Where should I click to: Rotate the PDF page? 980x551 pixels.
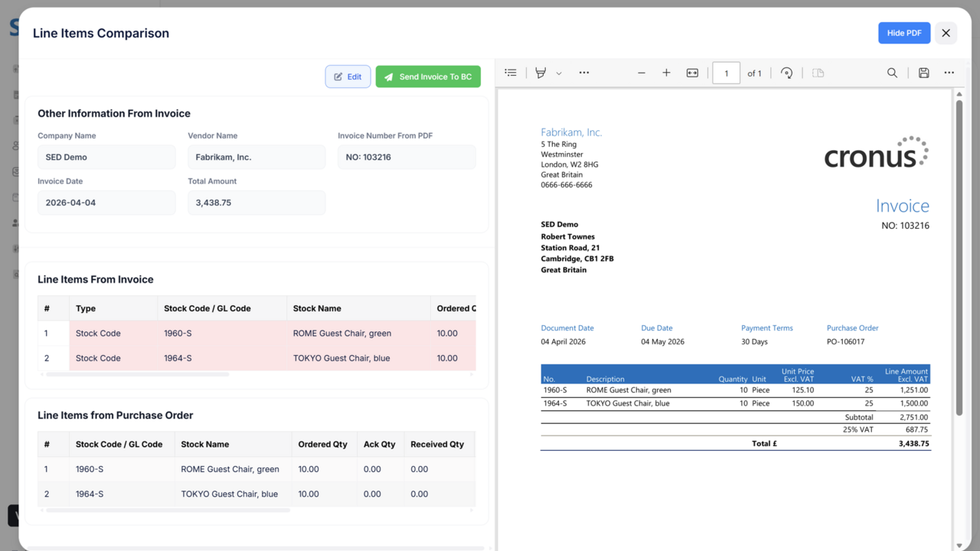pyautogui.click(x=786, y=73)
